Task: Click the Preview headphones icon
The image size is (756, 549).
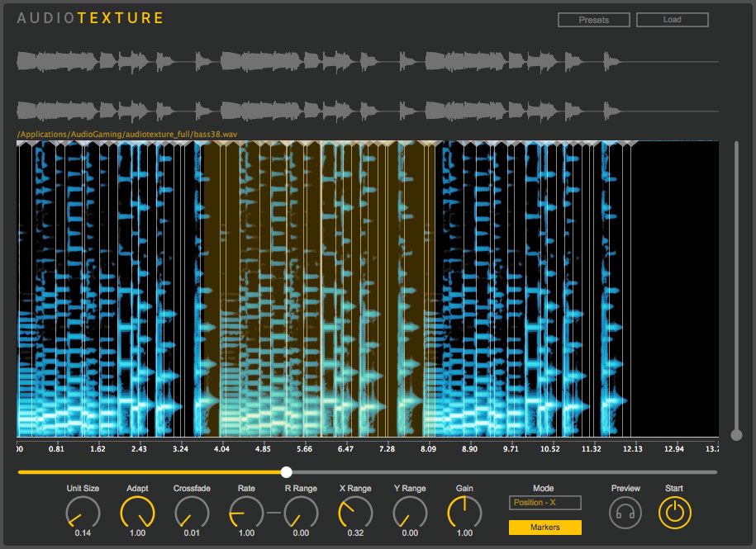Action: 625,513
